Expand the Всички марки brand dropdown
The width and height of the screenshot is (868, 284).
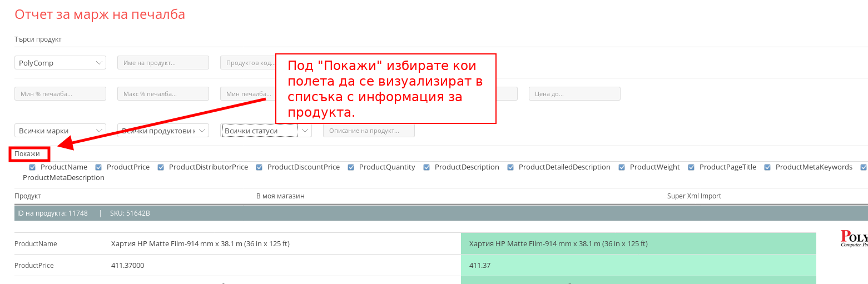point(59,131)
